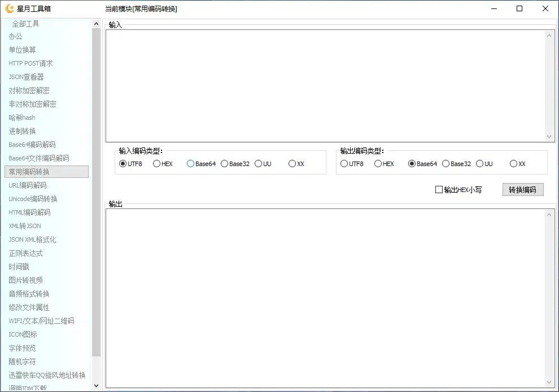
Task: Open the 时间戳 tool
Action: point(19,267)
